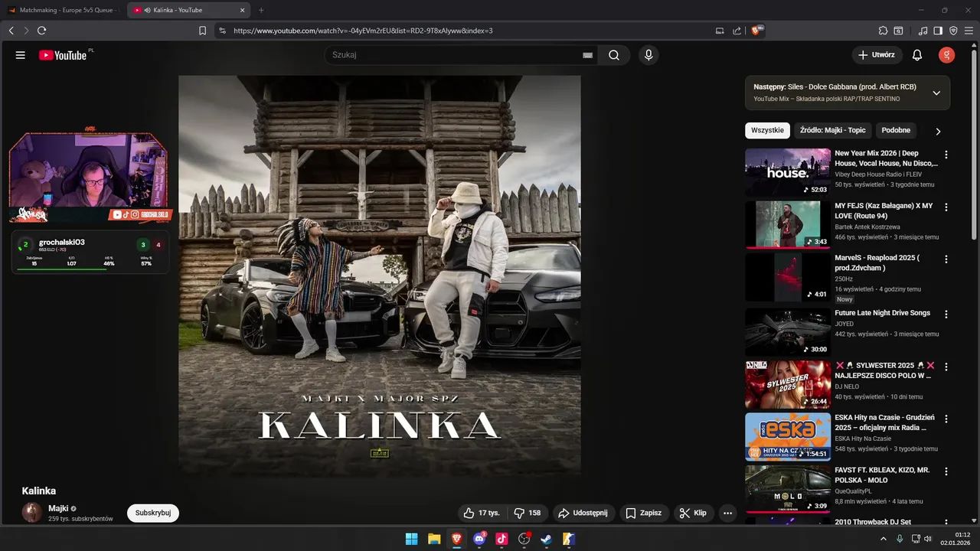Open the browser main menu hamburger
The height and width of the screenshot is (551, 980).
(969, 31)
